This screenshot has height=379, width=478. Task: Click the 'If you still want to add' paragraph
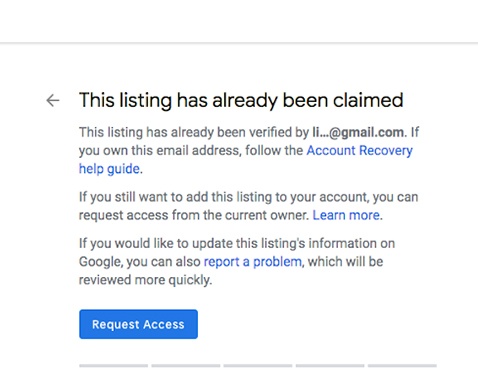248,206
